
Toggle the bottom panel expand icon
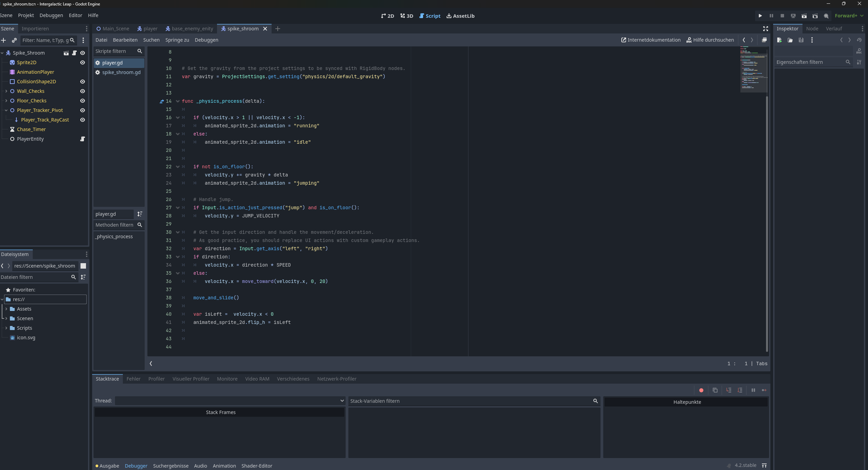(x=764, y=466)
